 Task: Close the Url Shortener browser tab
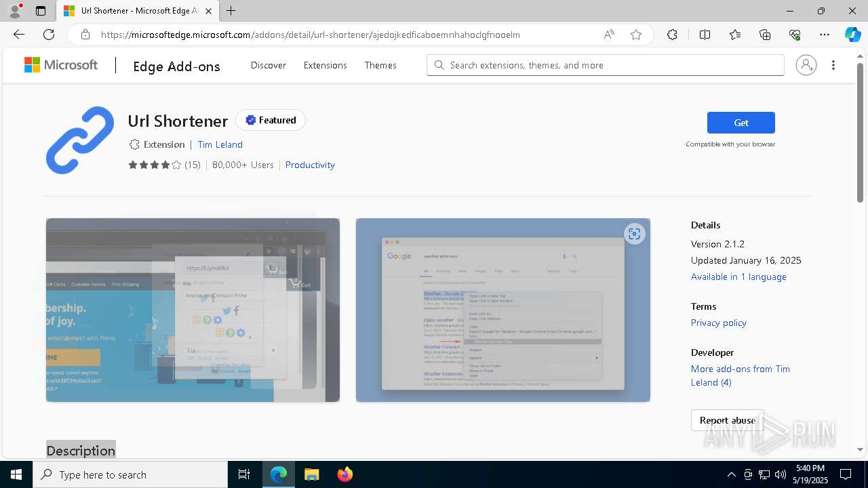209,11
